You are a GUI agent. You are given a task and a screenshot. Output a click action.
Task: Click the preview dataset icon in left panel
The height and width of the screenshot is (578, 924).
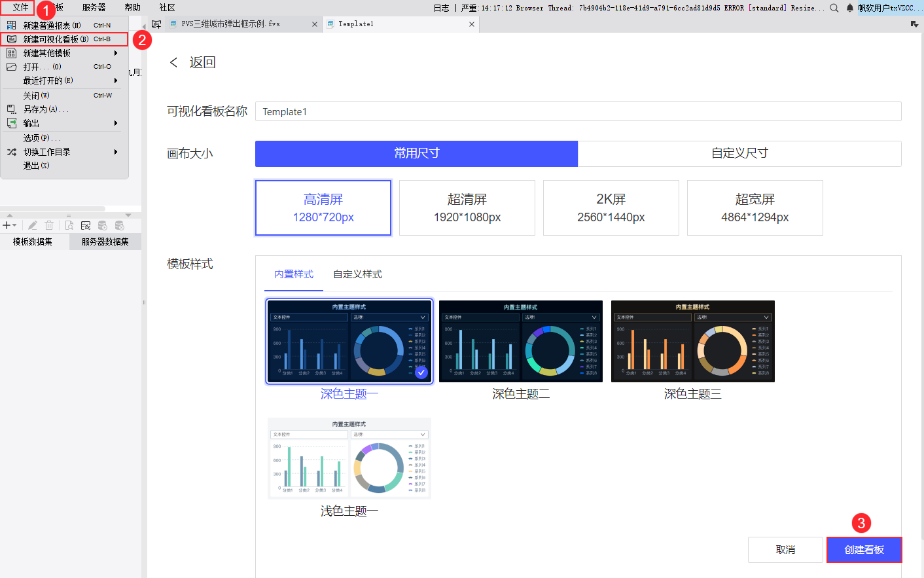pyautogui.click(x=69, y=225)
